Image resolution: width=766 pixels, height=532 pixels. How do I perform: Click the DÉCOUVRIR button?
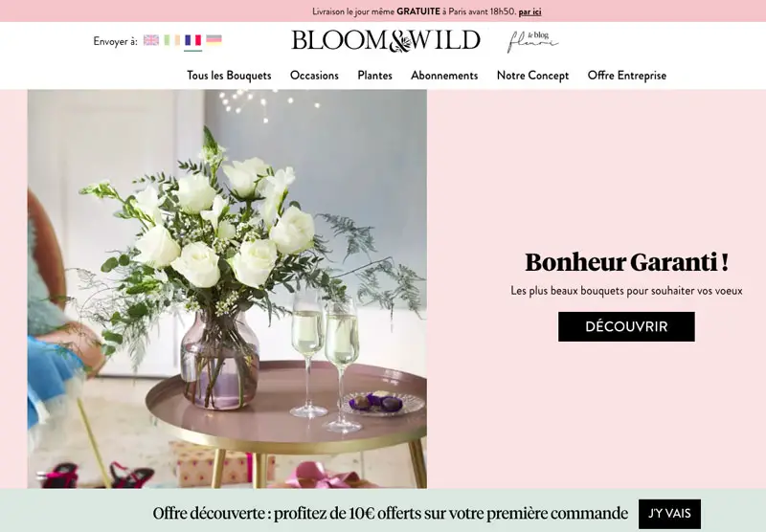tap(626, 326)
